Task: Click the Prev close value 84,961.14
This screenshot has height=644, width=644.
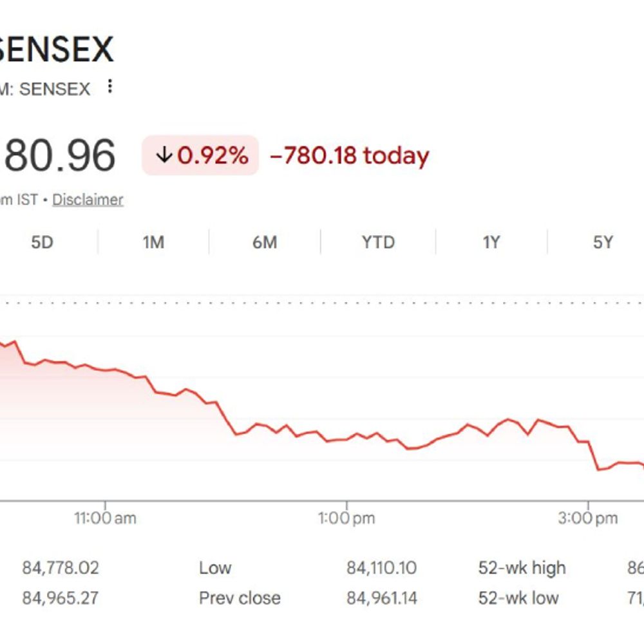Action: pyautogui.click(x=381, y=598)
